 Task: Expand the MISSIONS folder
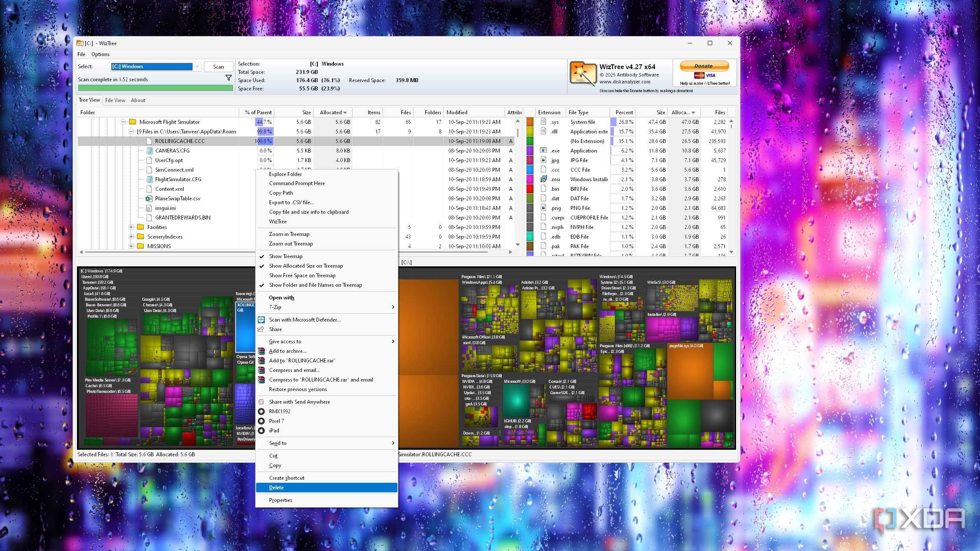[131, 246]
